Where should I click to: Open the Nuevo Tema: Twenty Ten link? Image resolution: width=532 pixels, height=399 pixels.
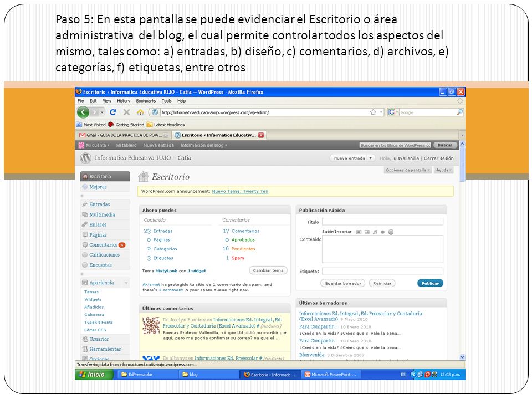click(240, 191)
